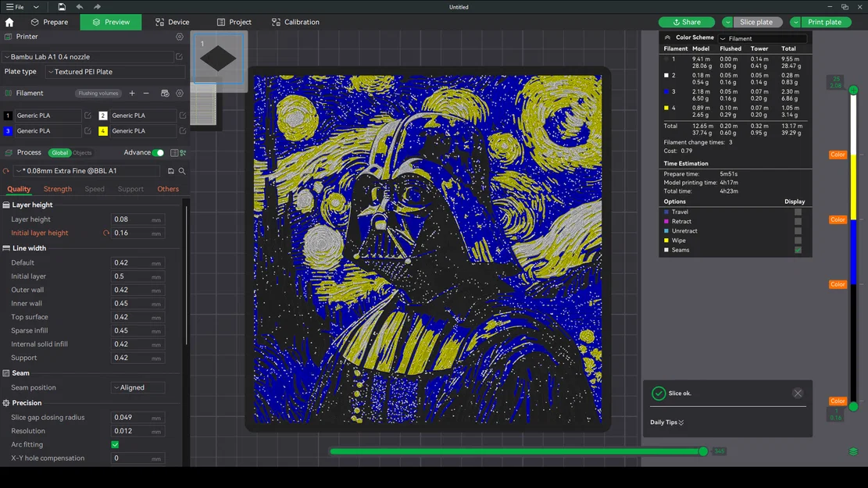Expand the Print plate dropdown arrow
868x488 pixels.
tap(795, 22)
